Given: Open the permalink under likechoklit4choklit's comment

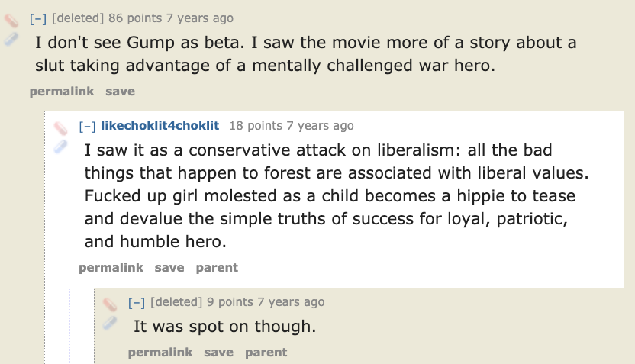Looking at the screenshot, I should tap(111, 268).
